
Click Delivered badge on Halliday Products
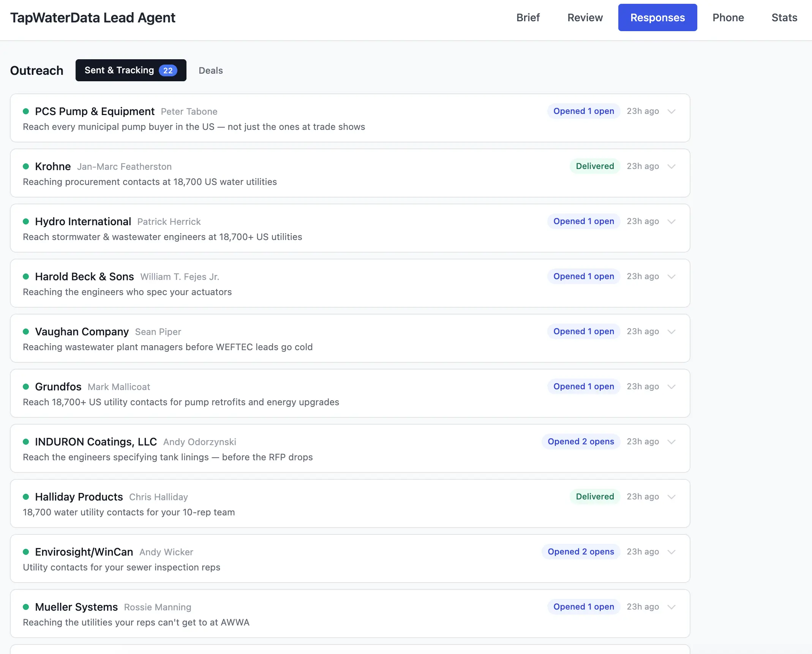point(594,497)
